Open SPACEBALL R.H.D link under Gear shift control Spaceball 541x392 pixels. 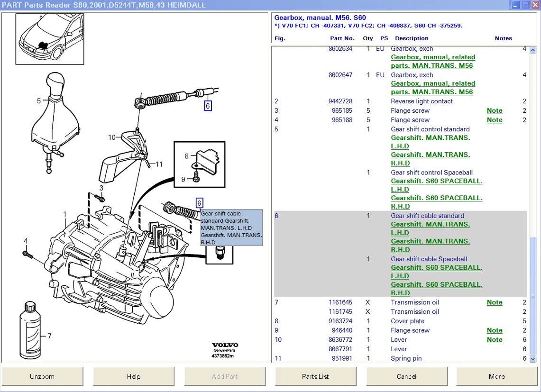pos(437,202)
